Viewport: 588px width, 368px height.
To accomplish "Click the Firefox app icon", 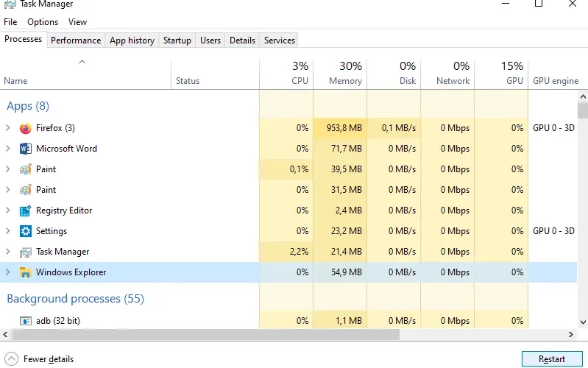I will pos(26,128).
